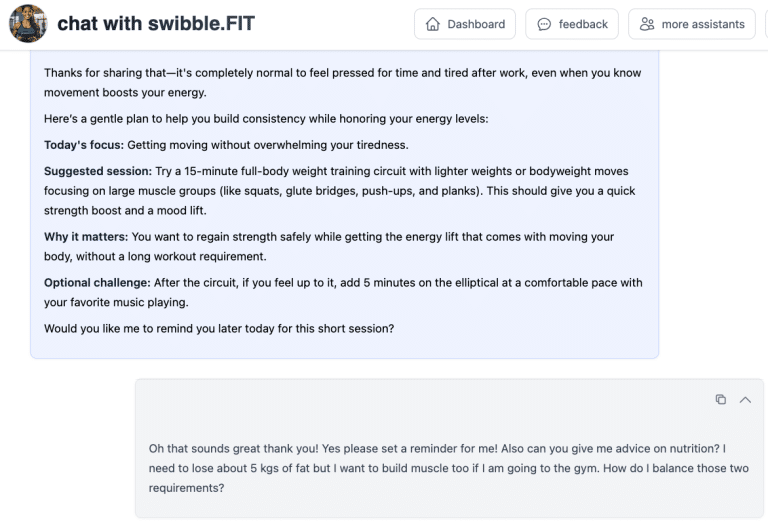The width and height of the screenshot is (768, 524).
Task: Click the reminder question in assistant reply
Action: (x=218, y=327)
